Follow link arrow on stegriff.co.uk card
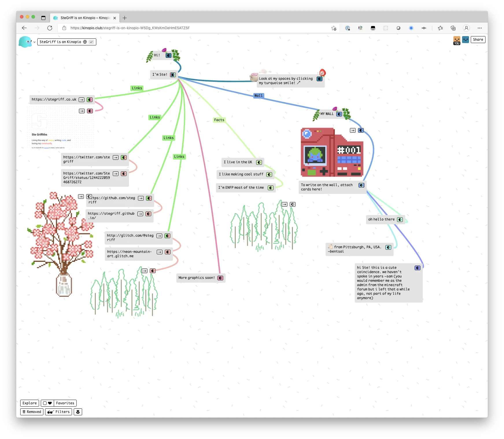 (x=82, y=100)
